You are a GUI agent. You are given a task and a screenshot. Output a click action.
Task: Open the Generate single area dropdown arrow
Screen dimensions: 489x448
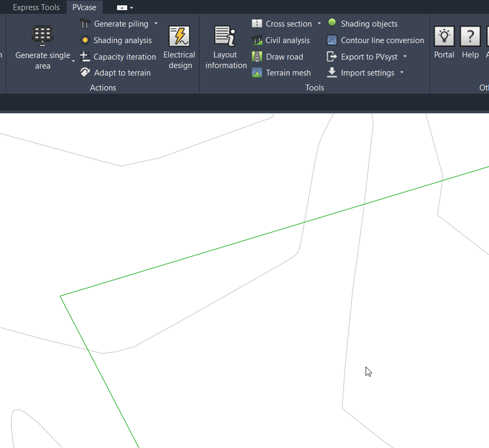pos(73,61)
